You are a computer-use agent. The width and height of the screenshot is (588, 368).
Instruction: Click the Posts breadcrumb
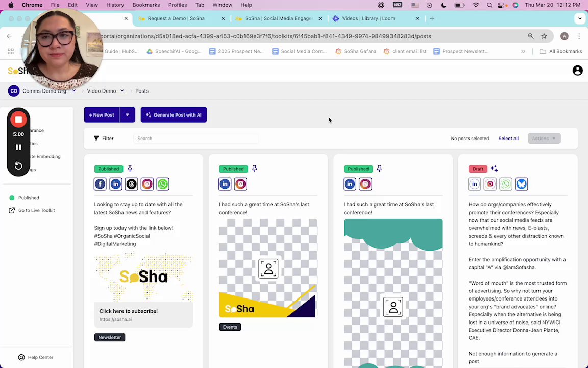point(142,91)
